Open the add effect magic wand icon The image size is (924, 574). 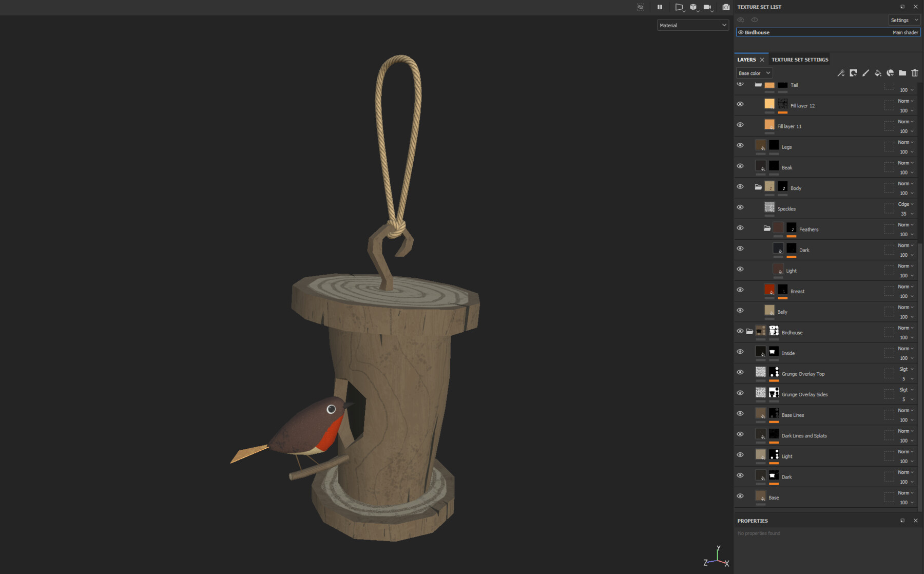click(x=841, y=73)
